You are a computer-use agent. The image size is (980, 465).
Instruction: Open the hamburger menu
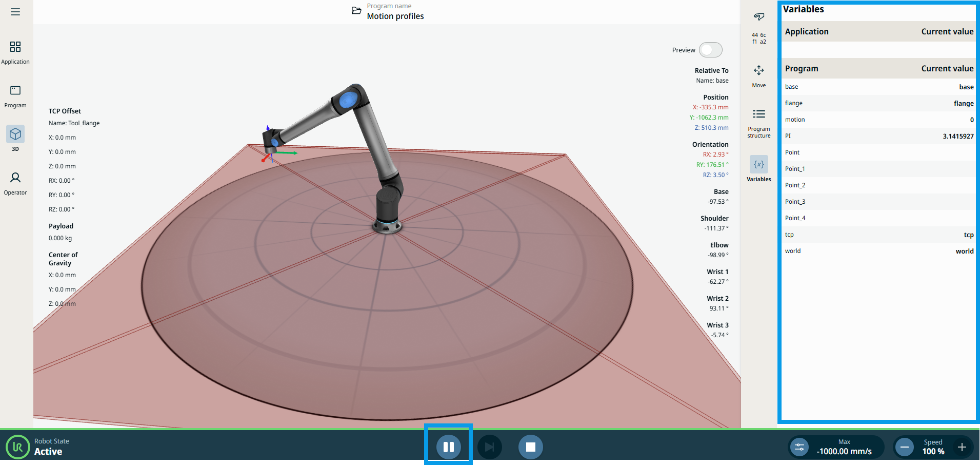click(15, 12)
